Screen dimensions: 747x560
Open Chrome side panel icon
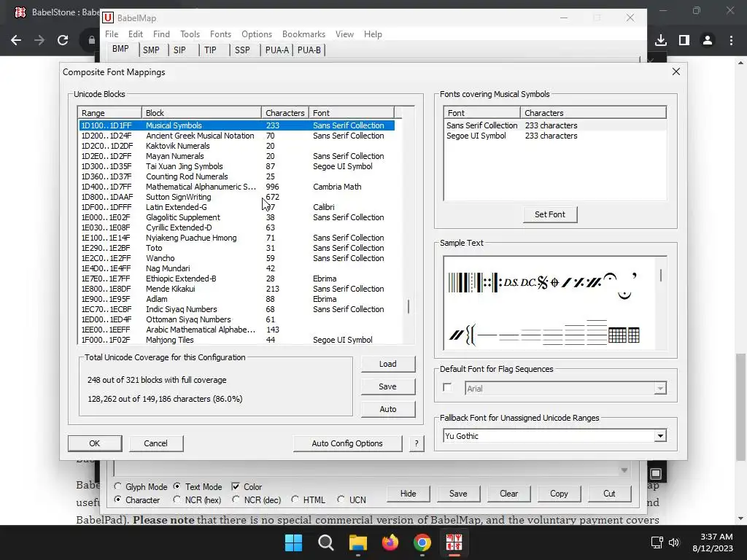click(x=684, y=41)
